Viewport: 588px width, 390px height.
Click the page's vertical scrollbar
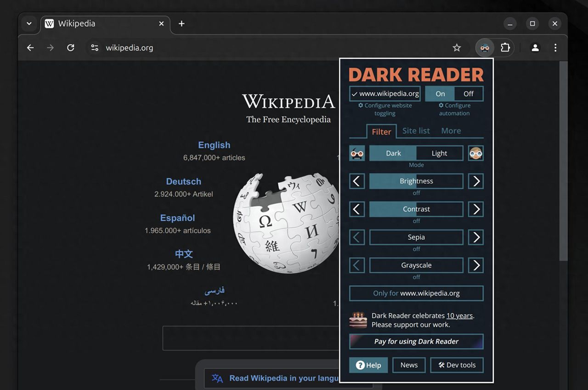563,161
